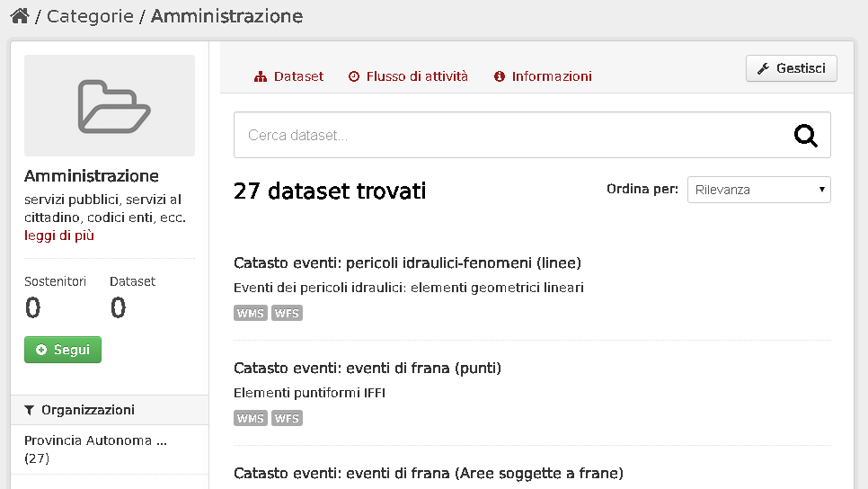Click the clock icon for Flusso di attività
868x489 pixels.
(x=354, y=76)
